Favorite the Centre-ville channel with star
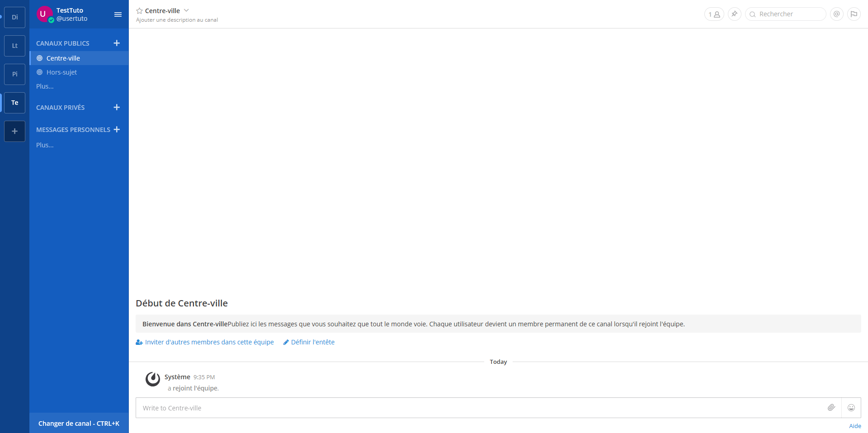The width and height of the screenshot is (868, 433). pos(140,11)
